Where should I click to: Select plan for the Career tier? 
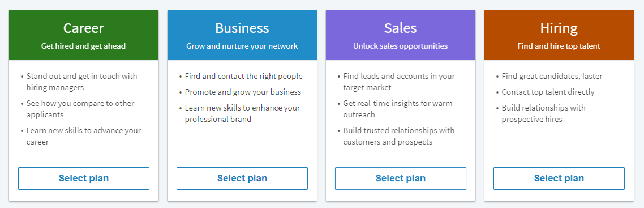click(84, 179)
